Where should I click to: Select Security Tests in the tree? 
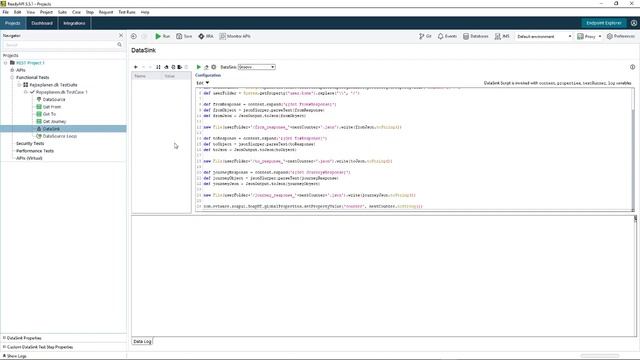point(30,144)
